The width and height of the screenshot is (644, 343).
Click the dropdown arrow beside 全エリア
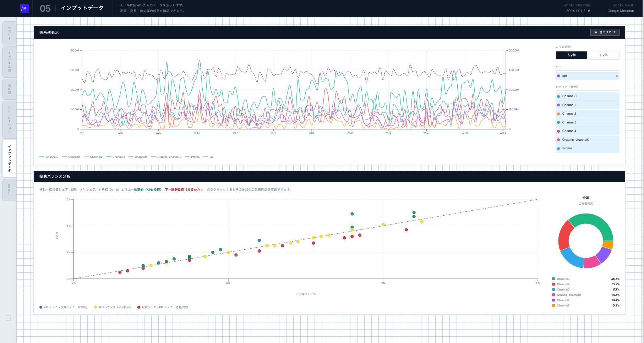tap(615, 32)
